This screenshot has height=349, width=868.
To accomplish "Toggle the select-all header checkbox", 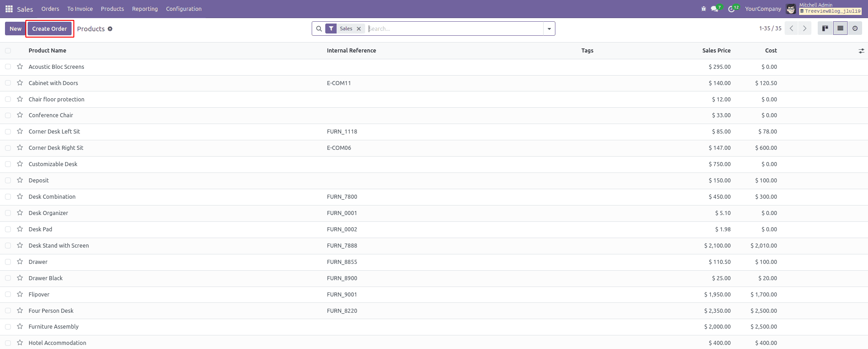I will (8, 51).
